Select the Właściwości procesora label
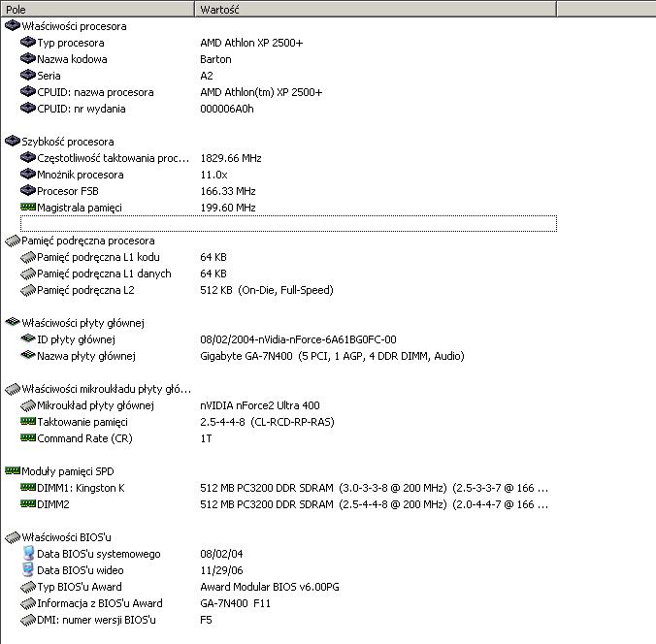The image size is (656, 644). (74, 26)
